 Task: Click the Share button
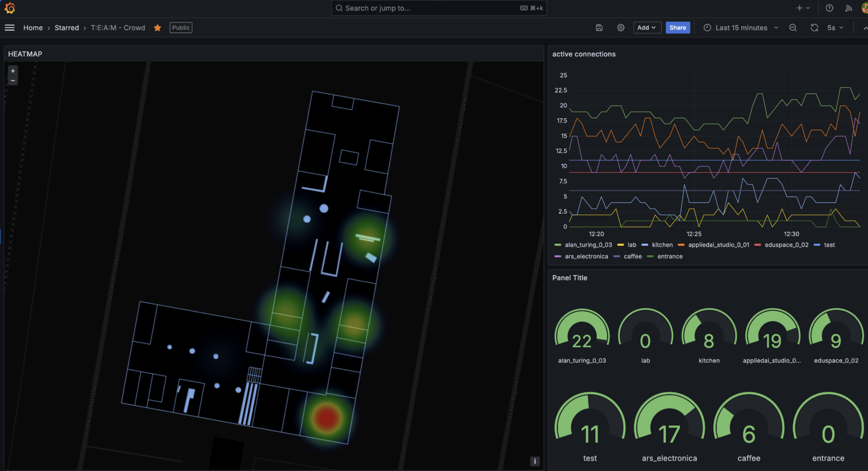pos(678,27)
